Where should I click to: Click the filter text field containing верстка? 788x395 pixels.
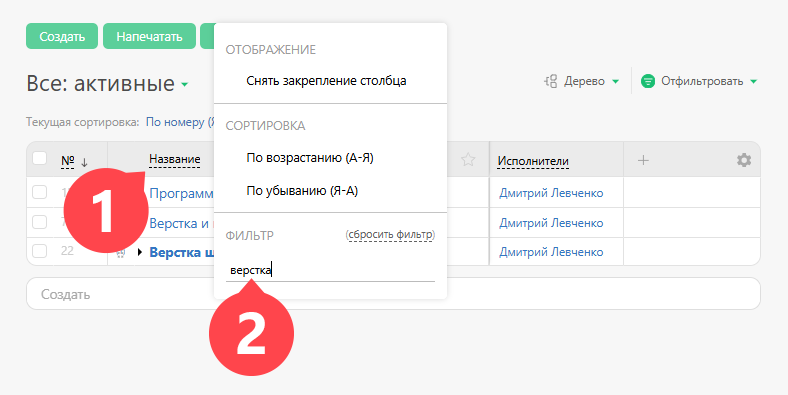330,270
